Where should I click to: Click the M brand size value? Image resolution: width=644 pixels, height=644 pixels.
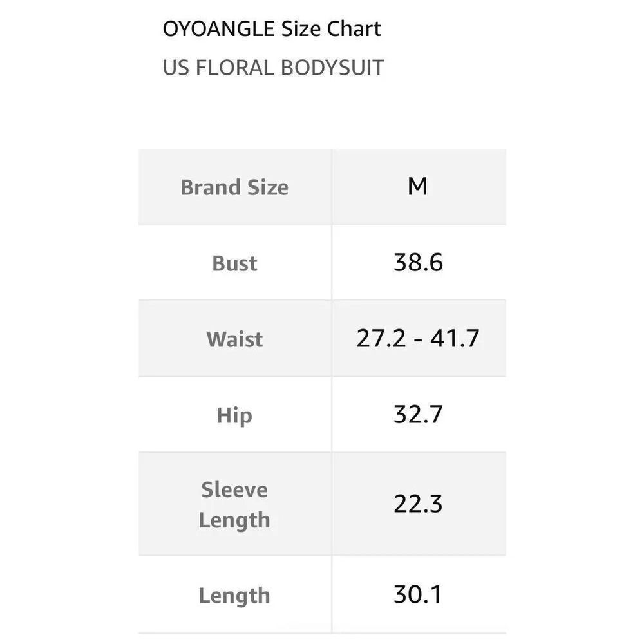tap(418, 187)
